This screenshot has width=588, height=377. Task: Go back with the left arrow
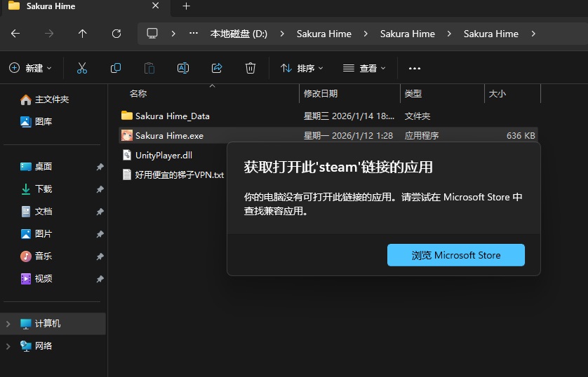(15, 34)
